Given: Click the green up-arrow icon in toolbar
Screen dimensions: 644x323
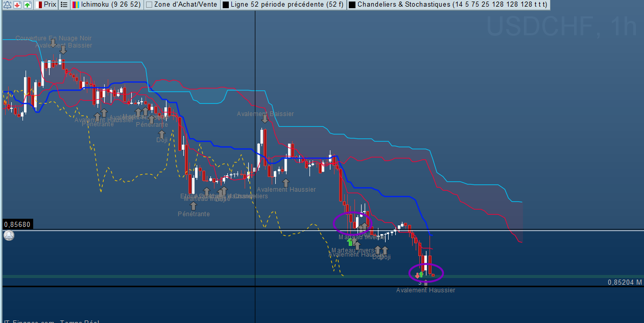Looking at the screenshot, I should 27,5.
